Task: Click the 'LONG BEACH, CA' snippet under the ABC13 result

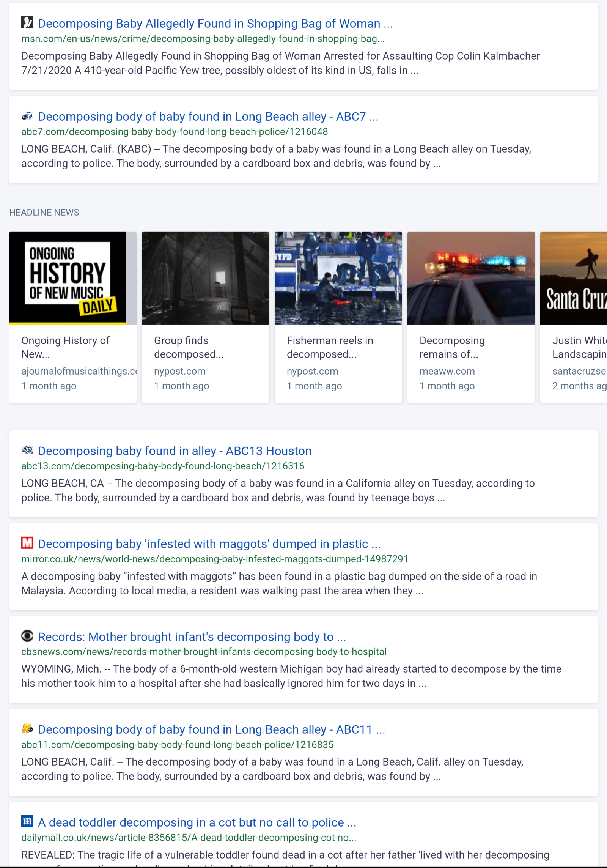Action: coord(278,491)
